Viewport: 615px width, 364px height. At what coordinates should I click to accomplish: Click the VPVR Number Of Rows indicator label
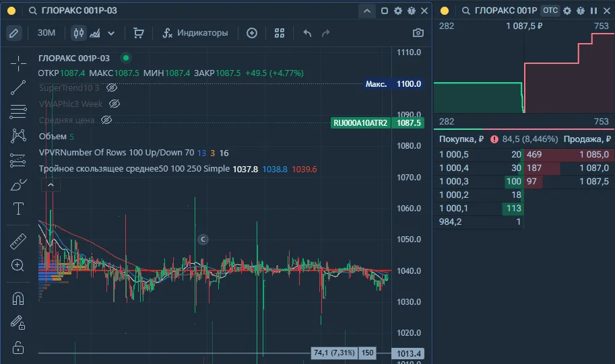coord(117,153)
